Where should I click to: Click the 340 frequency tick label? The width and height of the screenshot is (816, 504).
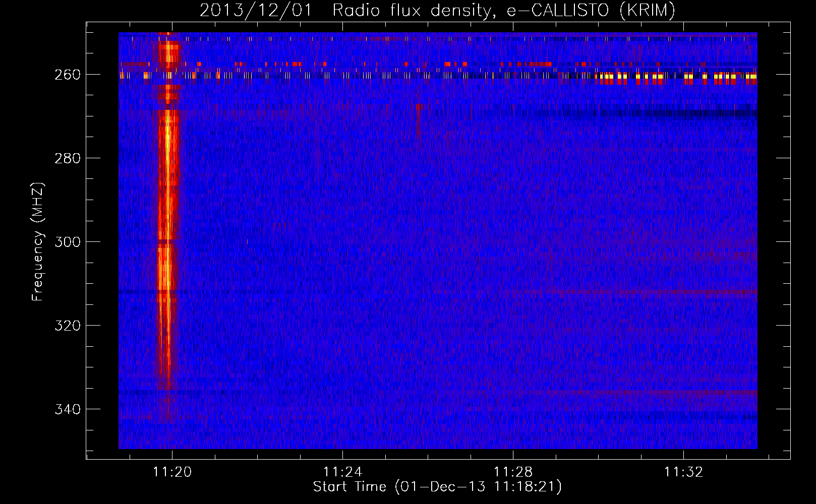[67, 409]
